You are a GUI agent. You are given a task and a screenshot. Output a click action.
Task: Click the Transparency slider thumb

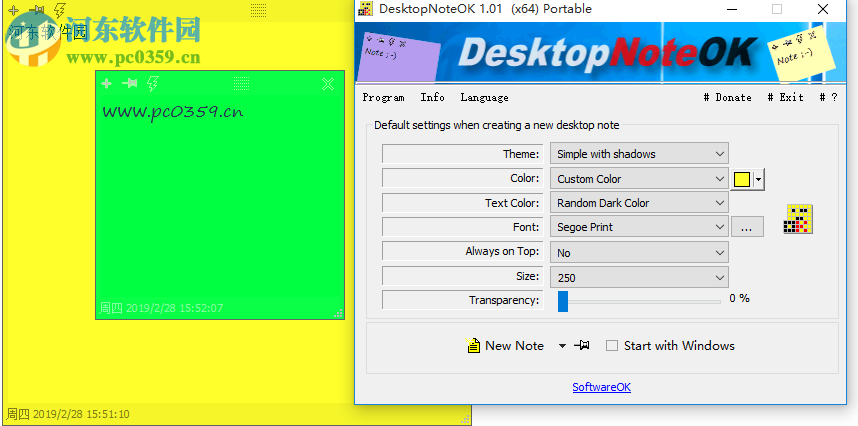coord(563,301)
